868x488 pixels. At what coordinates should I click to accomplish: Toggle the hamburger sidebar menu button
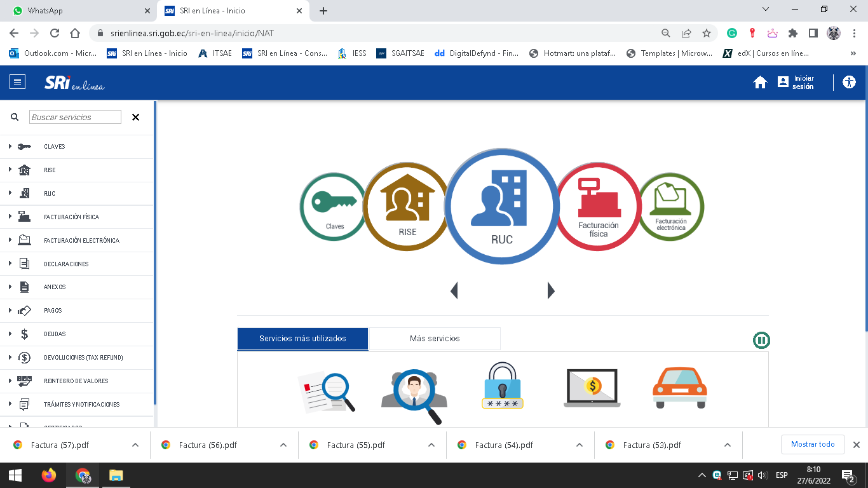coord(17,82)
